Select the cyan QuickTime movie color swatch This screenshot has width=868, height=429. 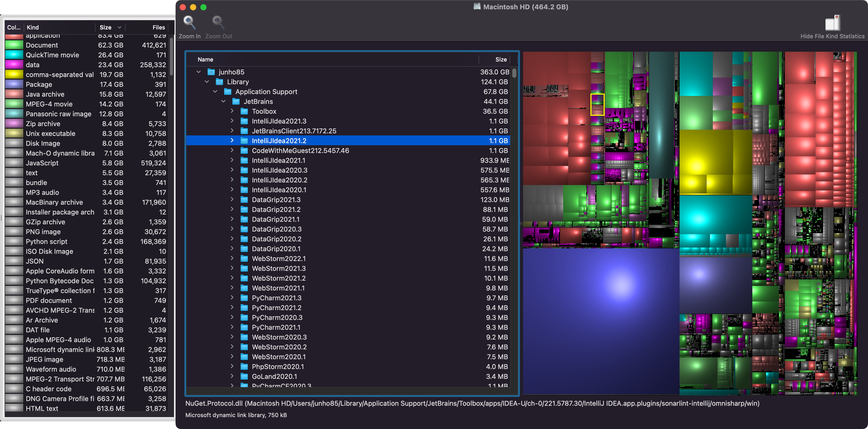[14, 55]
